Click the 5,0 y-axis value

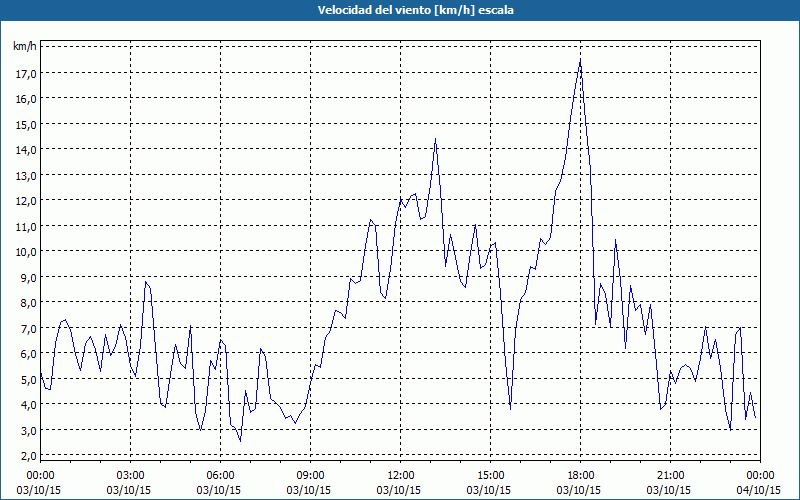[28, 380]
